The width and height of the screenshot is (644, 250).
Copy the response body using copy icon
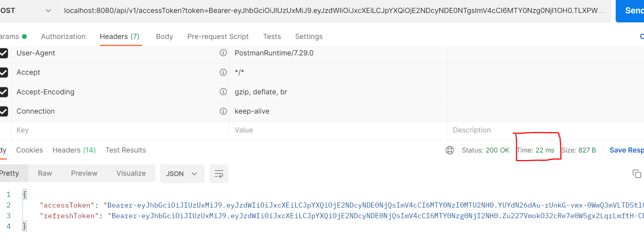[x=637, y=173]
